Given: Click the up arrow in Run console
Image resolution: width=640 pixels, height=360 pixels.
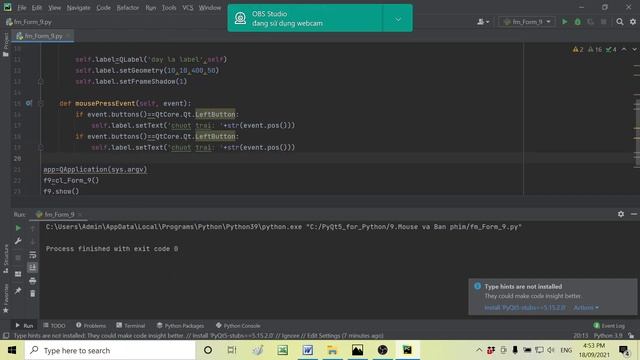Looking at the screenshot, I should click(x=33, y=228).
